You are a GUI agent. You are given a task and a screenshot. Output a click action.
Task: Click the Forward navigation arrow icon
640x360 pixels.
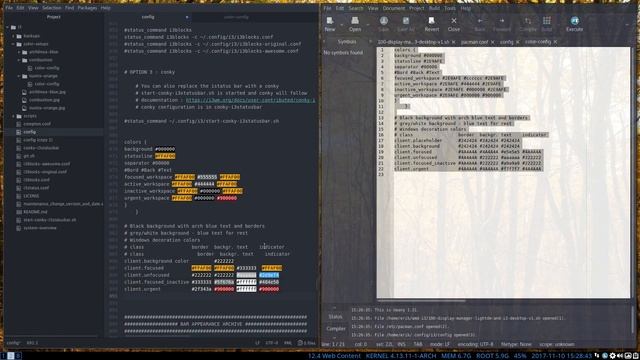point(502,21)
